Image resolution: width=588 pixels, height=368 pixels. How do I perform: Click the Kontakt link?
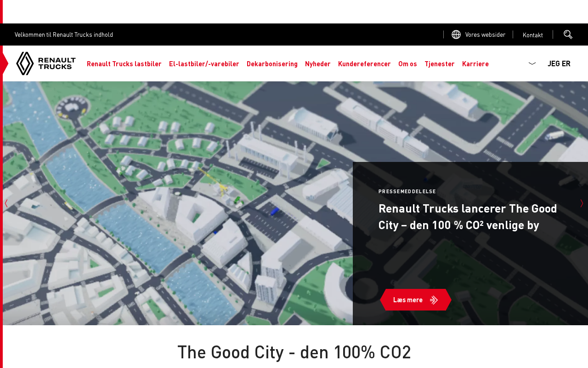(533, 35)
